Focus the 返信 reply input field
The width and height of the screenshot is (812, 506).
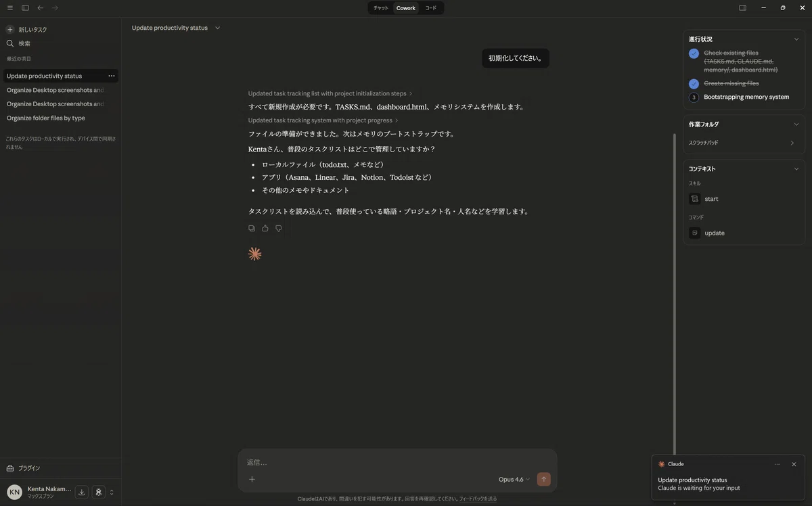click(397, 463)
